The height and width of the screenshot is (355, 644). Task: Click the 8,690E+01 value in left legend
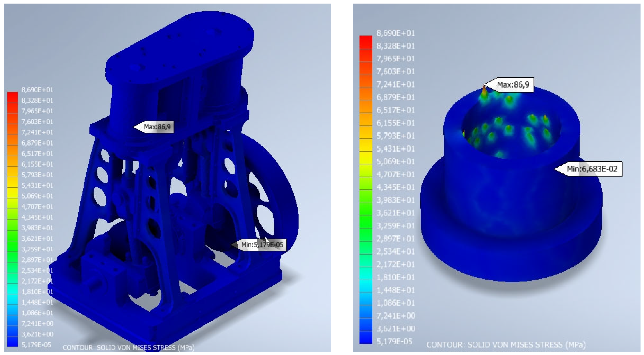[37, 90]
